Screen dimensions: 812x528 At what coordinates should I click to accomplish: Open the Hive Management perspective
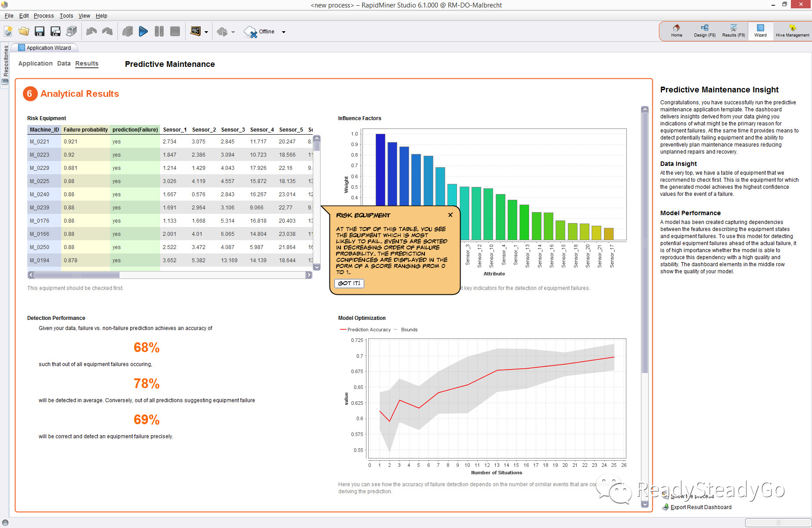click(792, 31)
